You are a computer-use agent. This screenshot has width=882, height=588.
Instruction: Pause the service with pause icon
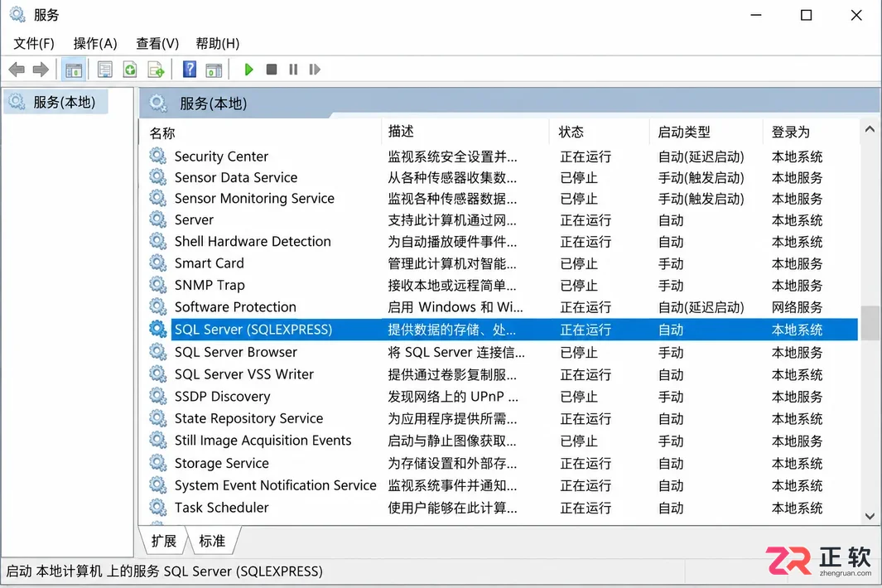293,70
